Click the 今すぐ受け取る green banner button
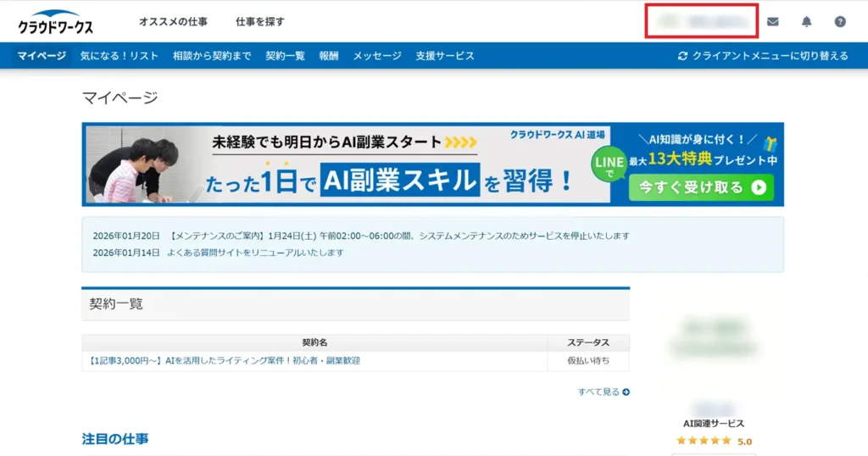 point(701,187)
